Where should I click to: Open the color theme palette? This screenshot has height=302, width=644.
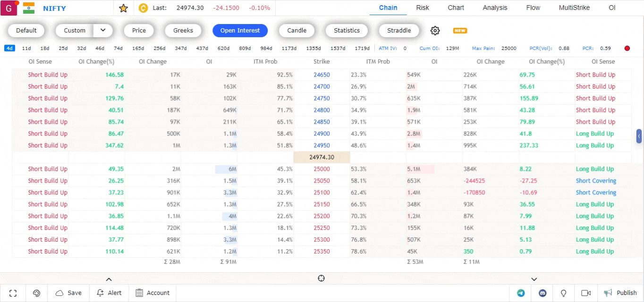click(37, 293)
